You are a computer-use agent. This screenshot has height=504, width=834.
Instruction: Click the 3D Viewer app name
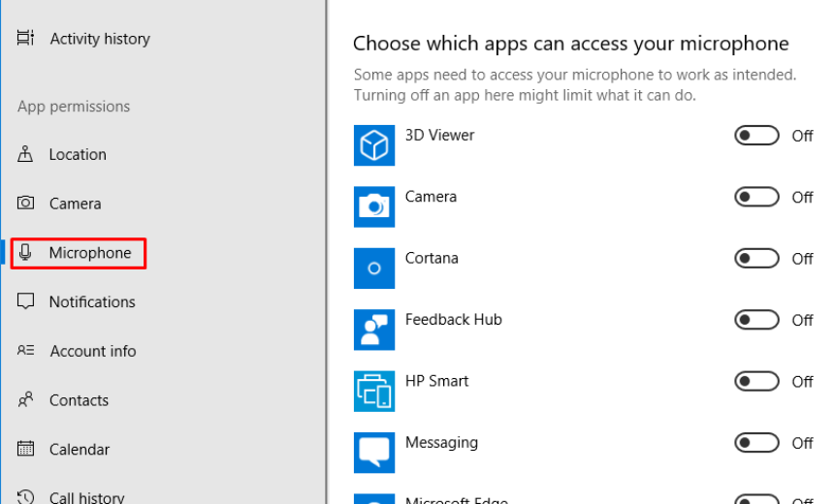tap(439, 135)
